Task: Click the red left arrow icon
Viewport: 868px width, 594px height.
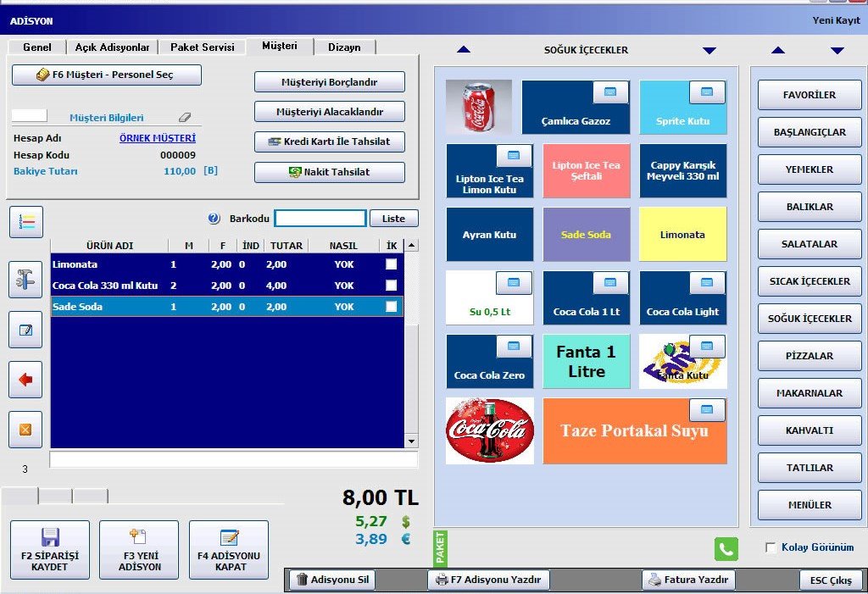Action: point(25,380)
